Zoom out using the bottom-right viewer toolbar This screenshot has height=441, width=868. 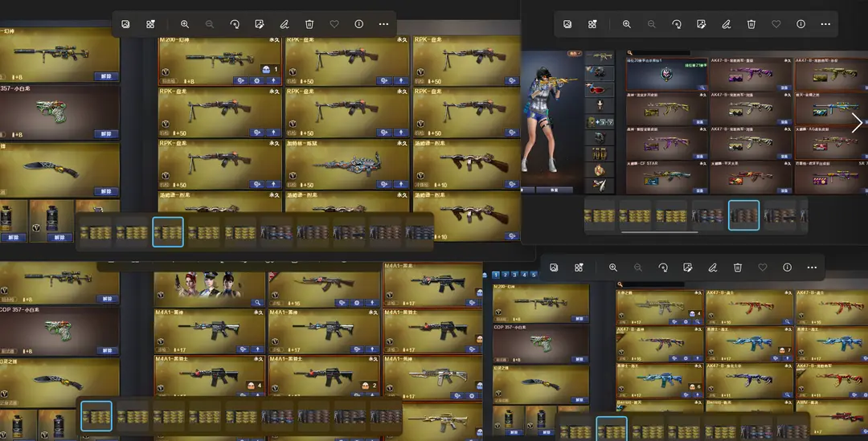click(x=637, y=267)
